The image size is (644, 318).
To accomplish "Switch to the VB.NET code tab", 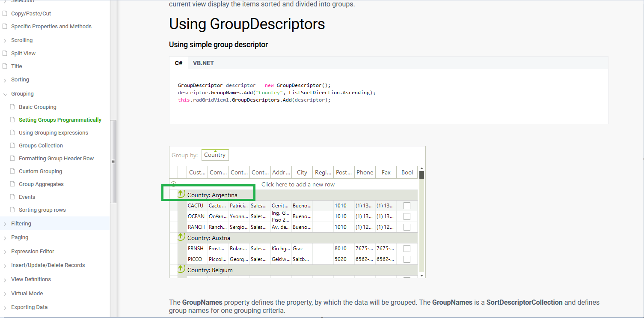I will point(203,63).
